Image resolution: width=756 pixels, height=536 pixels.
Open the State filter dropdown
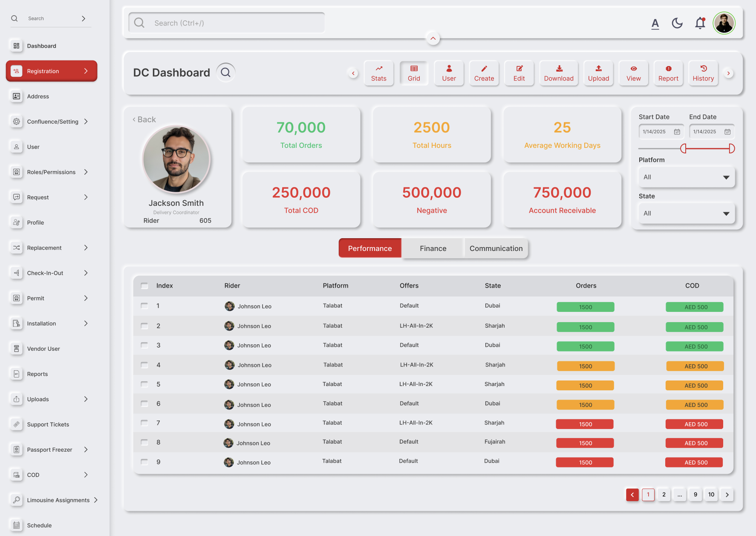click(x=686, y=213)
